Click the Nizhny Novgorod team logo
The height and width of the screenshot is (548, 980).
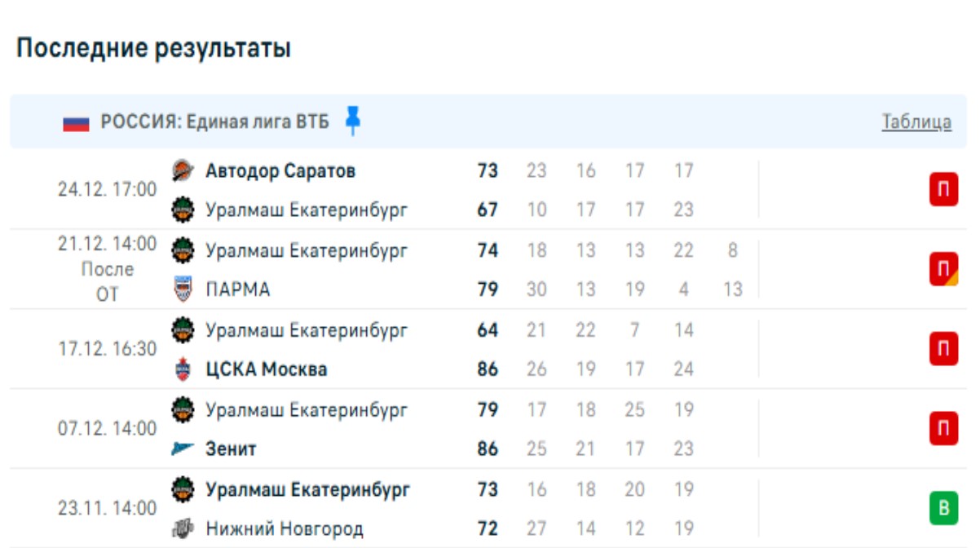[x=183, y=529]
